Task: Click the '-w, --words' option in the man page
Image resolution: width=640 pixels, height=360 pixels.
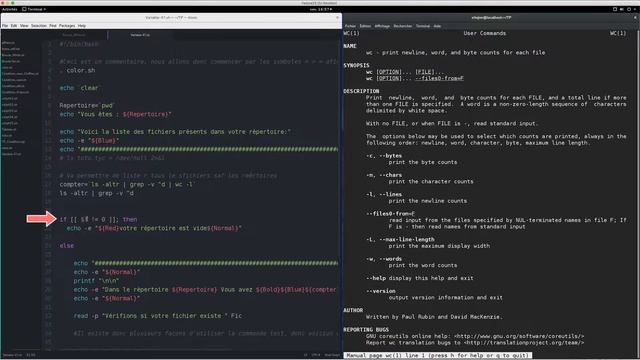Action: pos(384,259)
